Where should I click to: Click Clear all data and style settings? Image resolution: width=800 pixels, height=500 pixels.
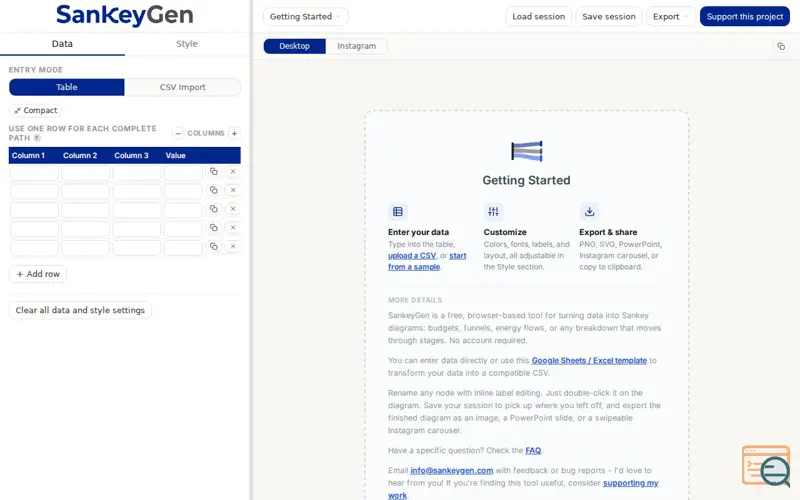tap(80, 310)
